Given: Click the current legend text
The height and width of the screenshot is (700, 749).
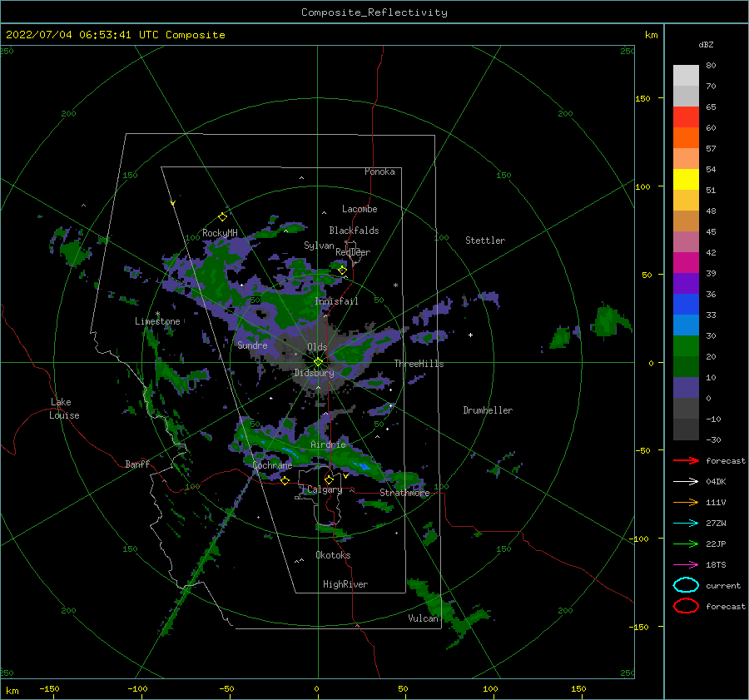Looking at the screenshot, I should click(723, 585).
